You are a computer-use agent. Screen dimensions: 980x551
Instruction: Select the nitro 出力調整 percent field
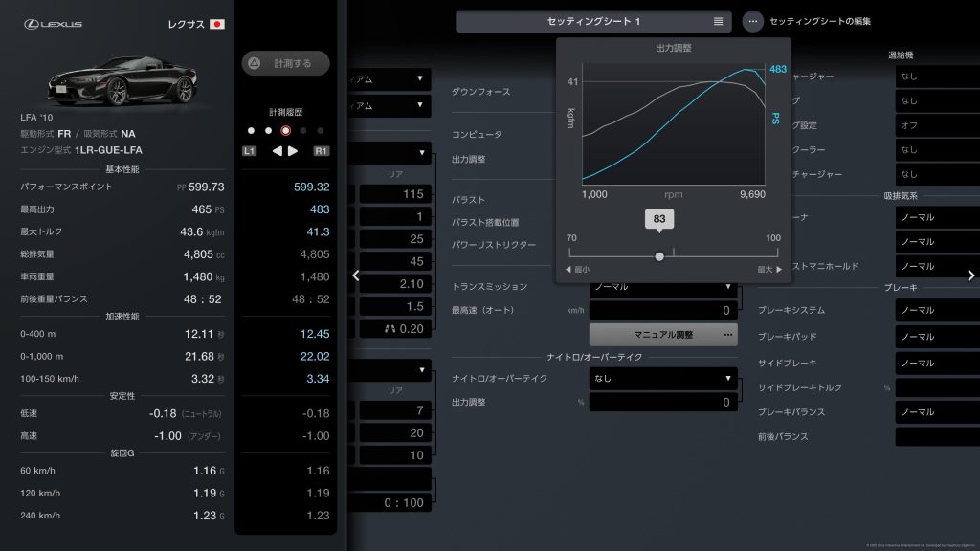click(x=663, y=403)
